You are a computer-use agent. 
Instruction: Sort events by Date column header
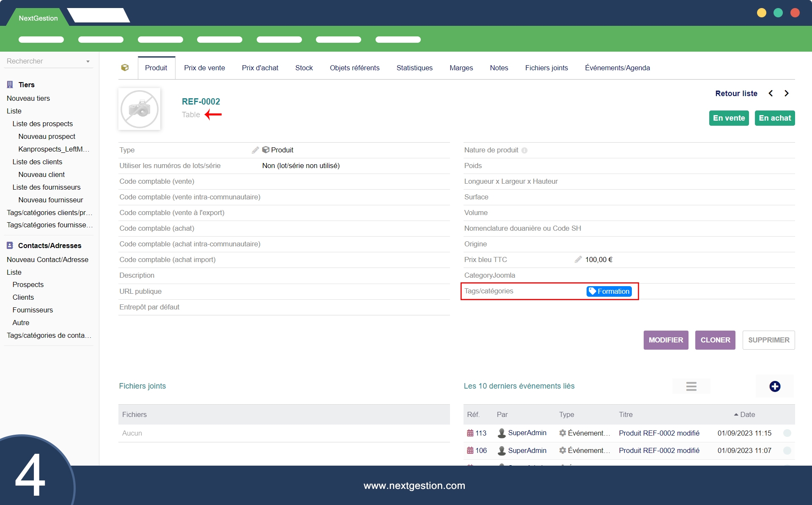[x=747, y=414]
